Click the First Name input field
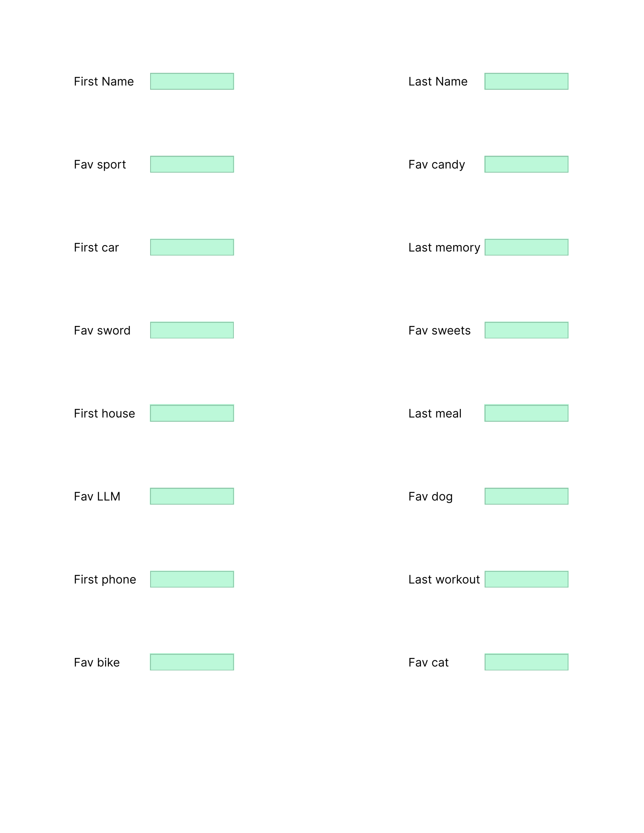 [192, 81]
